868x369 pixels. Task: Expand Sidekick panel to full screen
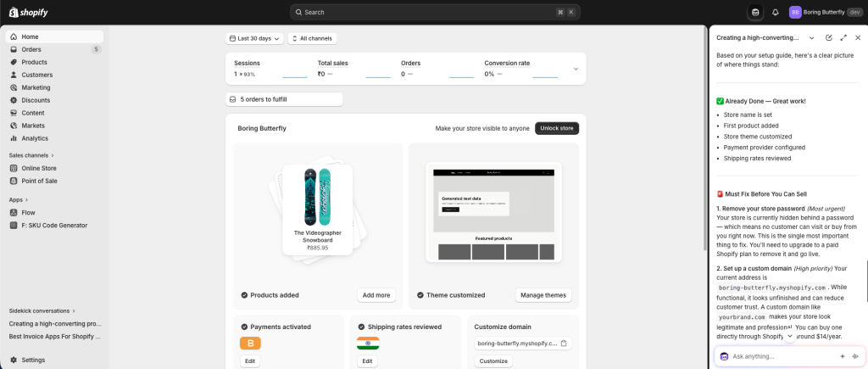coord(843,38)
